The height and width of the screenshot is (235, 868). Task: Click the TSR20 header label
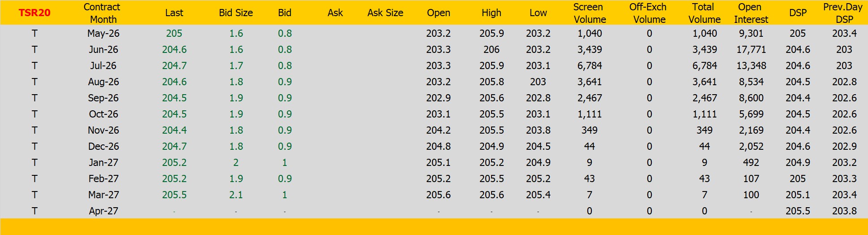click(x=34, y=13)
